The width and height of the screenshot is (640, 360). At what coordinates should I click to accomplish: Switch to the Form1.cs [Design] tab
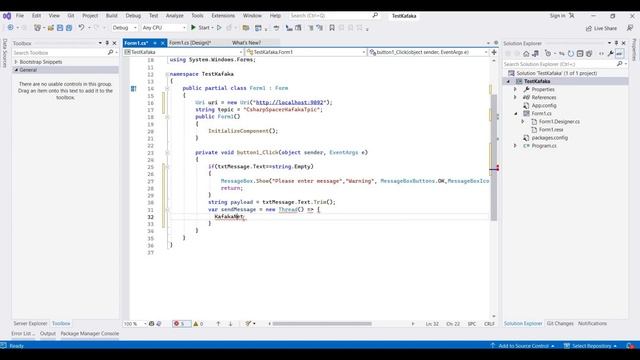[190, 43]
